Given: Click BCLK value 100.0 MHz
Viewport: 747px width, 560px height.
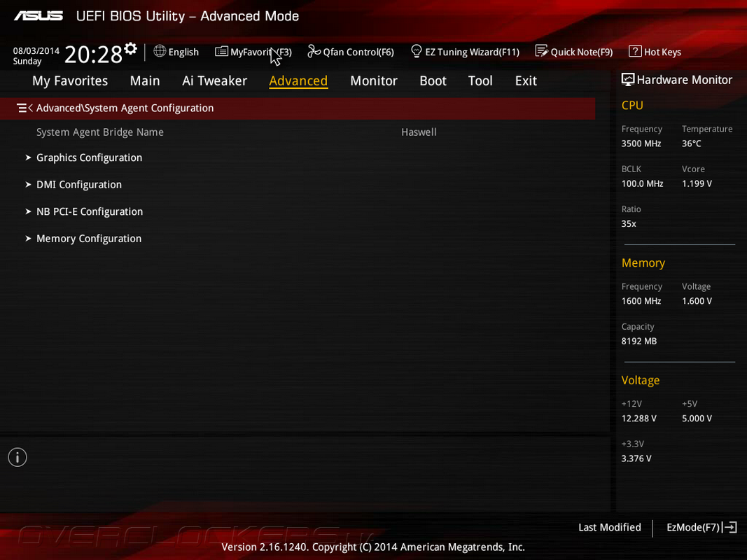Looking at the screenshot, I should [642, 183].
